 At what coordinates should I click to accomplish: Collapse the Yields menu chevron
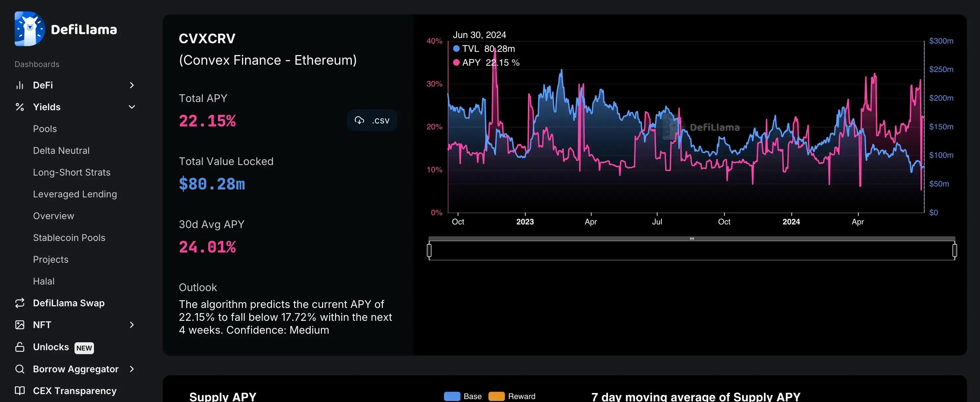pyautogui.click(x=132, y=107)
